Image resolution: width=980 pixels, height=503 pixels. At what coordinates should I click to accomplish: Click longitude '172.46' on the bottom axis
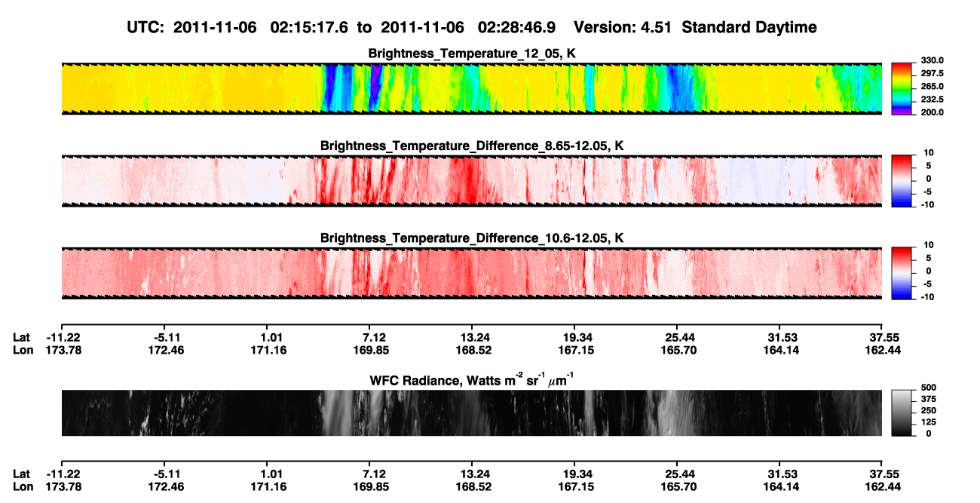click(x=165, y=487)
